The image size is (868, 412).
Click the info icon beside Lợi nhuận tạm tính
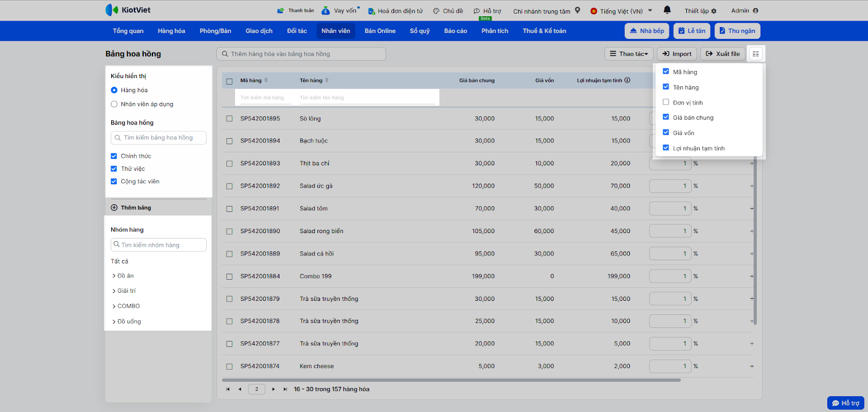coord(627,80)
